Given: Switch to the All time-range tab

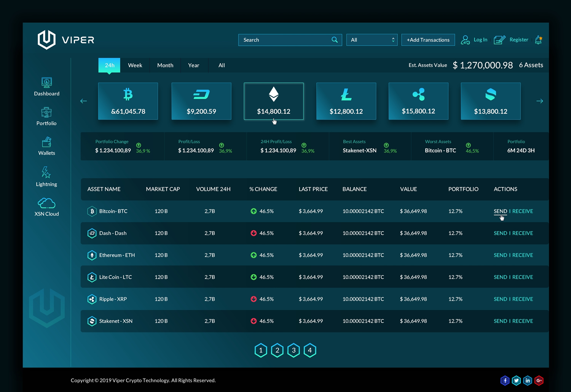Looking at the screenshot, I should pos(222,65).
